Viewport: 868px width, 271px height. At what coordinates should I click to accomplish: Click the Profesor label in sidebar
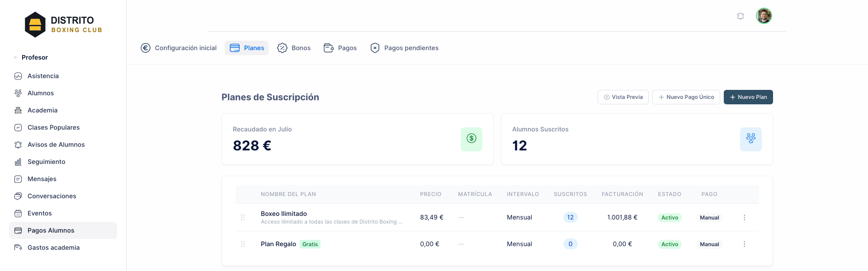(35, 57)
